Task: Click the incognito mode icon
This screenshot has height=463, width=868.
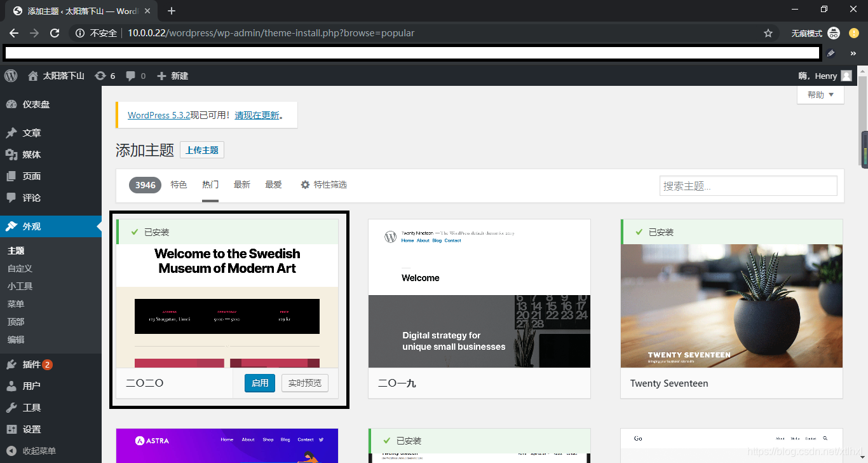Action: [834, 33]
